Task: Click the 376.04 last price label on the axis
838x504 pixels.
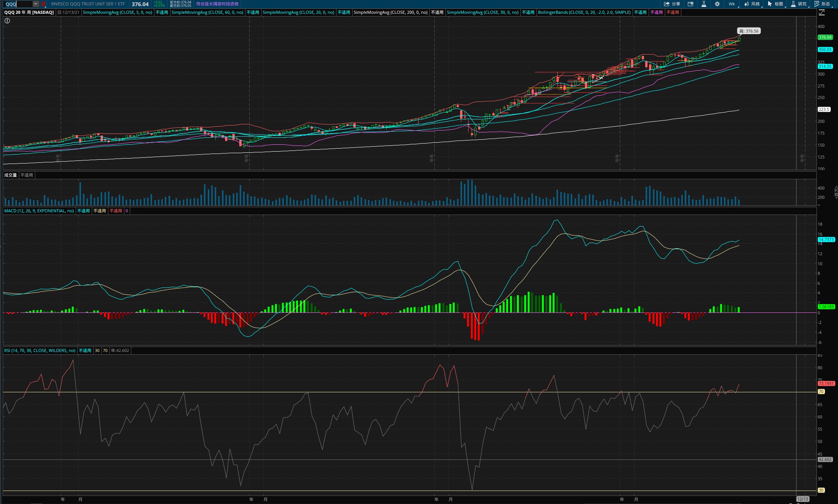Action: coord(825,37)
